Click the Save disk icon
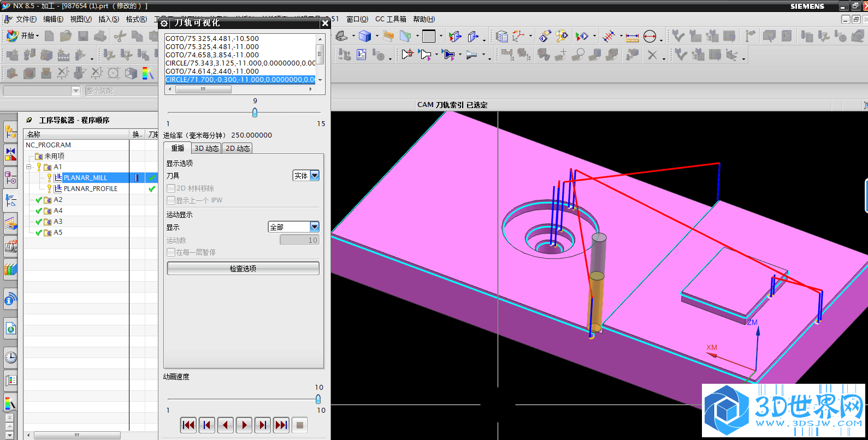Image resolution: width=868 pixels, height=440 pixels. pos(83,36)
